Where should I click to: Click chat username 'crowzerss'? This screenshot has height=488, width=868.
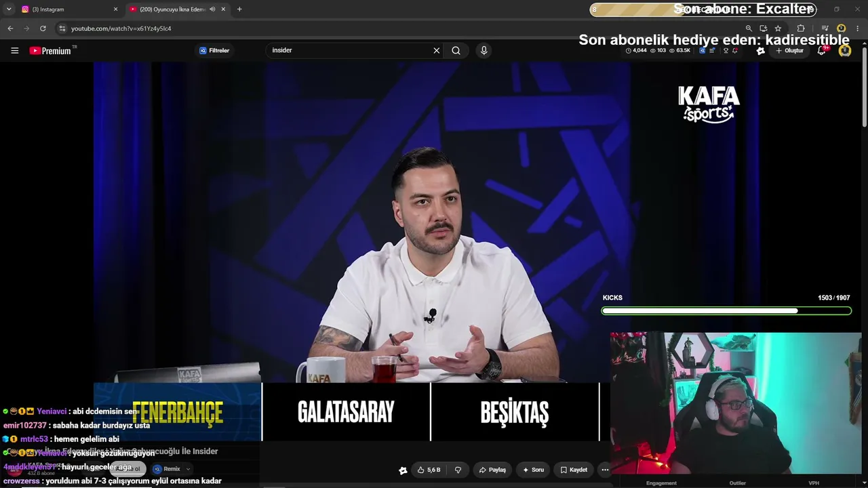[x=22, y=481]
